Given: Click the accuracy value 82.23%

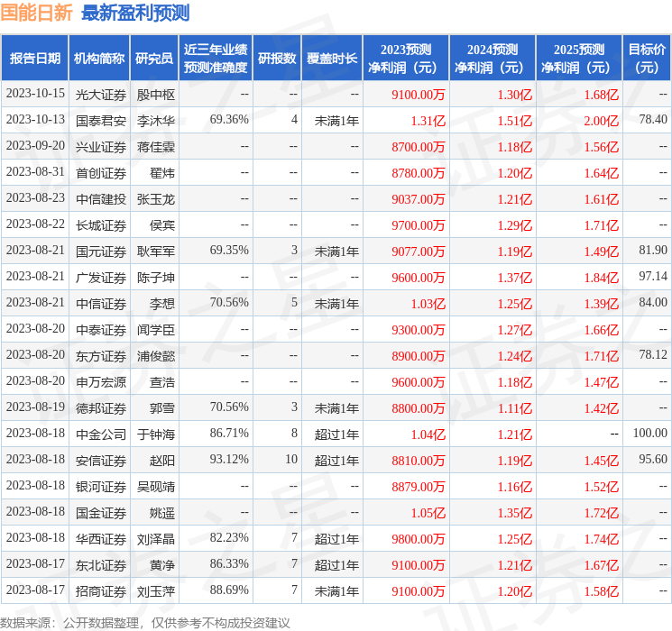Looking at the screenshot, I should coord(229,537).
